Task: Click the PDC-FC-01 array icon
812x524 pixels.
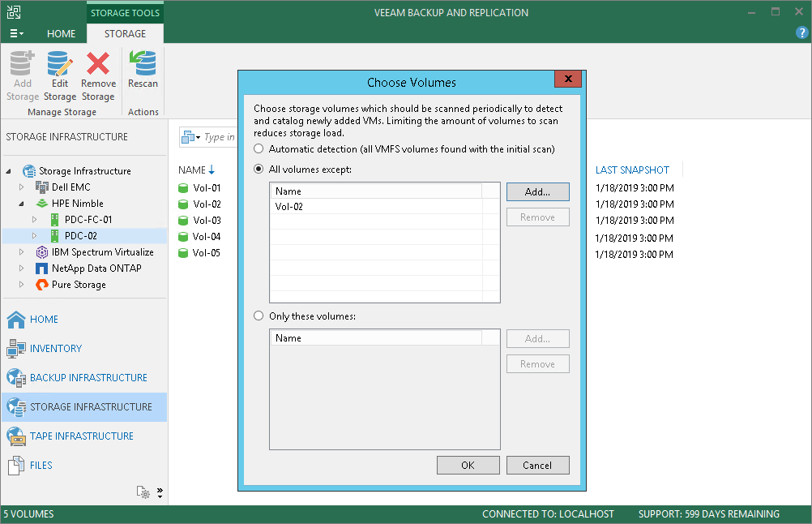Action: pos(54,220)
